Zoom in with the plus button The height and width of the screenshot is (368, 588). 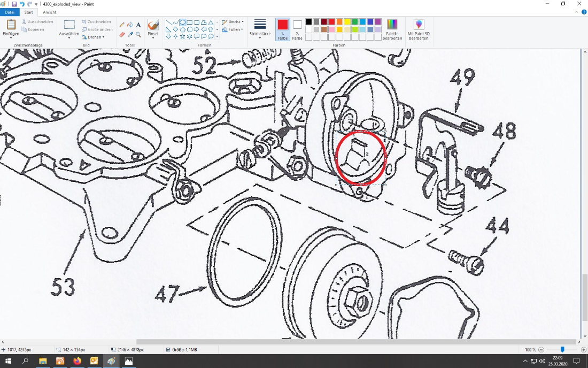[584, 350]
